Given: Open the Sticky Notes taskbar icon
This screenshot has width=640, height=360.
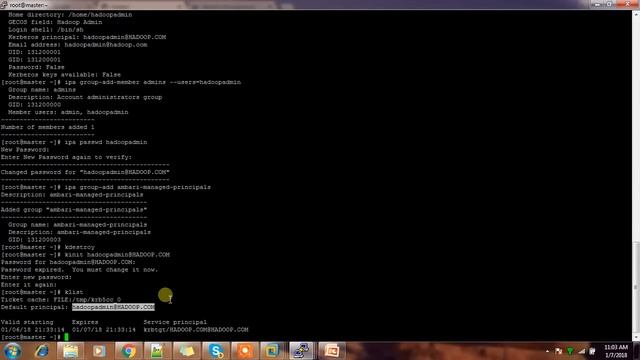Looking at the screenshot, I should [x=186, y=351].
